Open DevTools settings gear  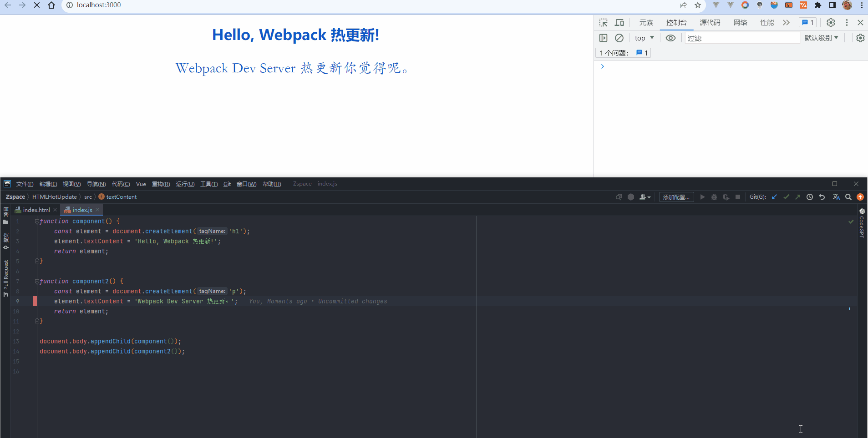click(831, 23)
